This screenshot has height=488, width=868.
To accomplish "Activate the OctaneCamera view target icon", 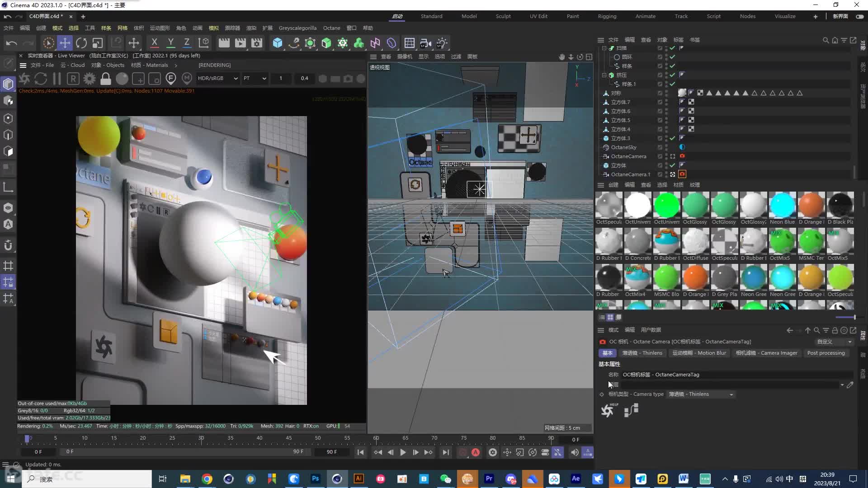I will click(x=673, y=156).
